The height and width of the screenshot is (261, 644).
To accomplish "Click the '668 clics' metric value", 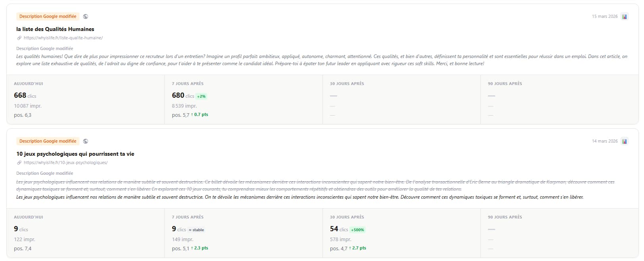I will pos(25,95).
